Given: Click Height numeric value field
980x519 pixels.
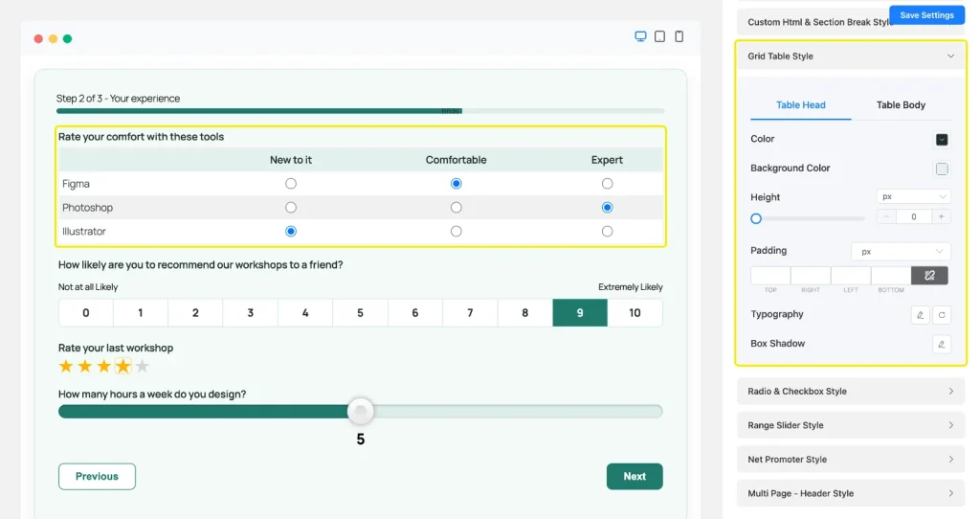Looking at the screenshot, I should 913,217.
